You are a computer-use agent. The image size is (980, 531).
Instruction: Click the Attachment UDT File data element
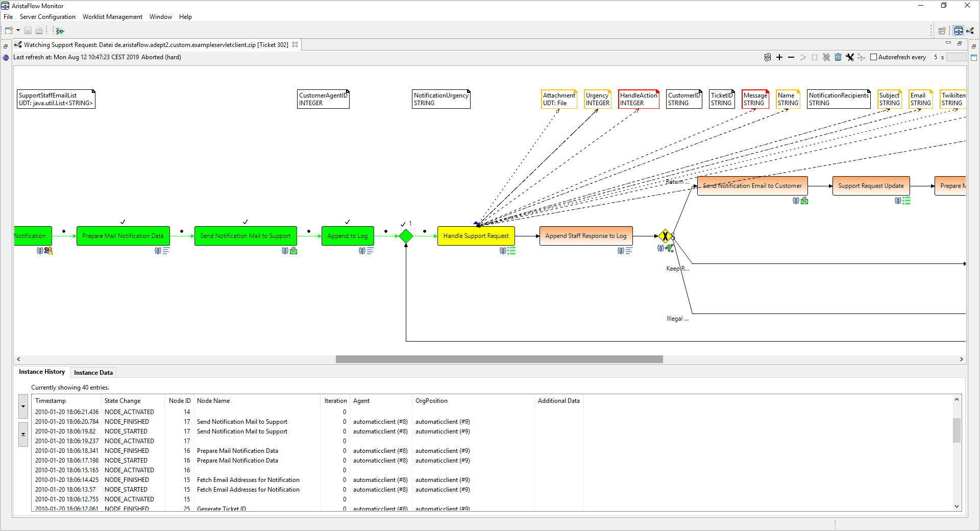(x=559, y=99)
